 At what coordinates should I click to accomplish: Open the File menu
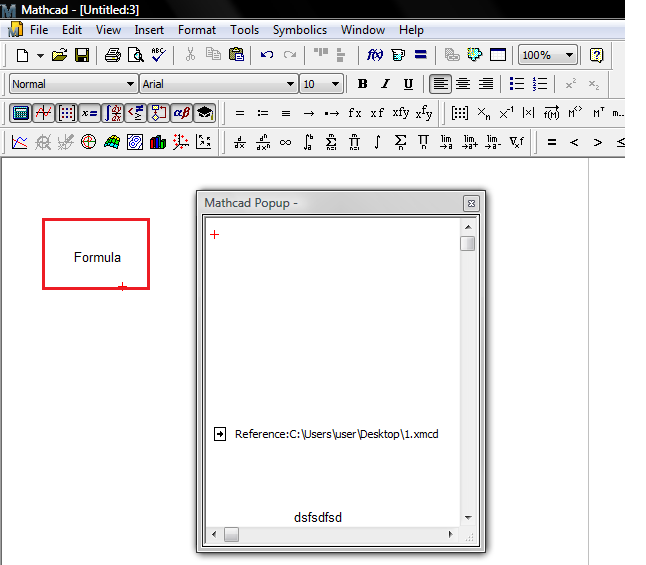coord(39,30)
